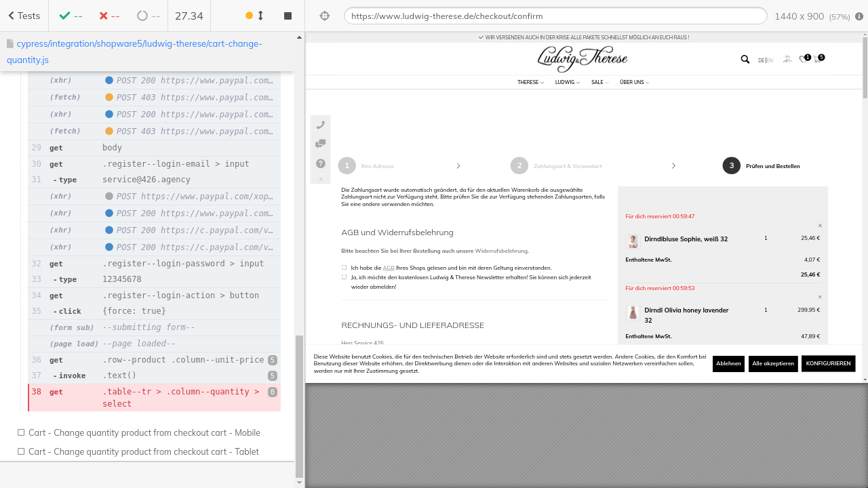Open the selector playground crosshair

pos(324,16)
